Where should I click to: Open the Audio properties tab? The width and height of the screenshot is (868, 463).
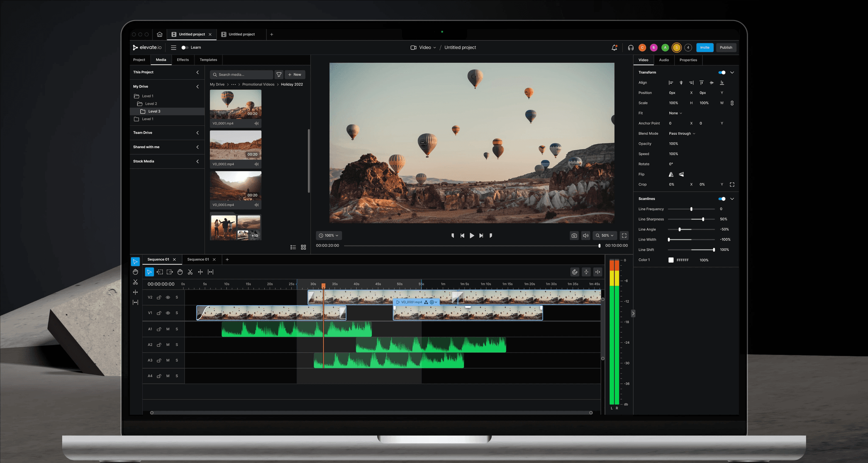click(664, 60)
